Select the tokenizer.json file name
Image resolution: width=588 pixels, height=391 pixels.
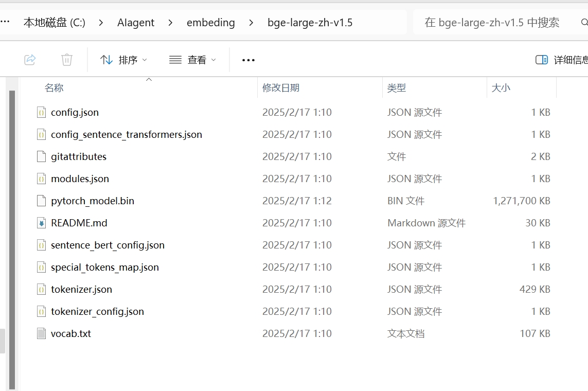81,290
